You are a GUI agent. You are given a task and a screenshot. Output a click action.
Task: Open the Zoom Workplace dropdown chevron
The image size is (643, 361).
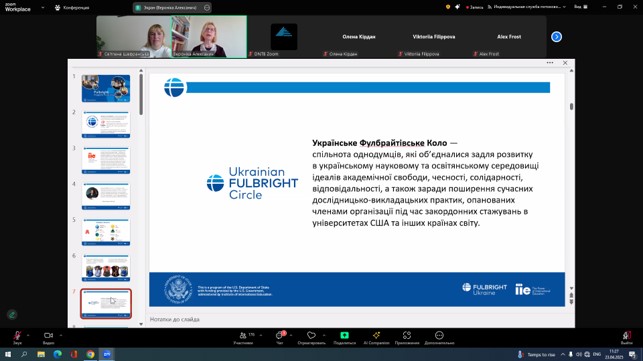43,7
